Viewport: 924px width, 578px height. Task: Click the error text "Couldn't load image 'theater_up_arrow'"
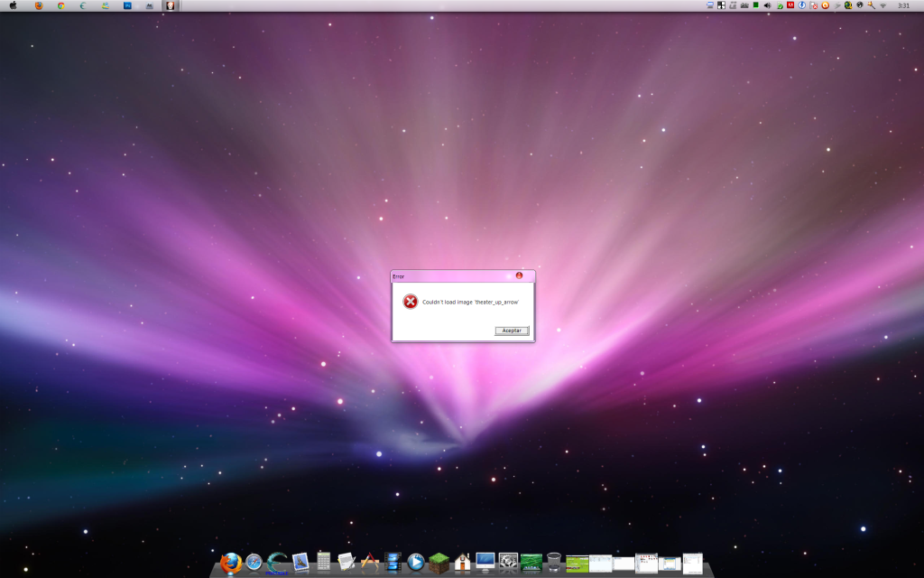click(470, 302)
